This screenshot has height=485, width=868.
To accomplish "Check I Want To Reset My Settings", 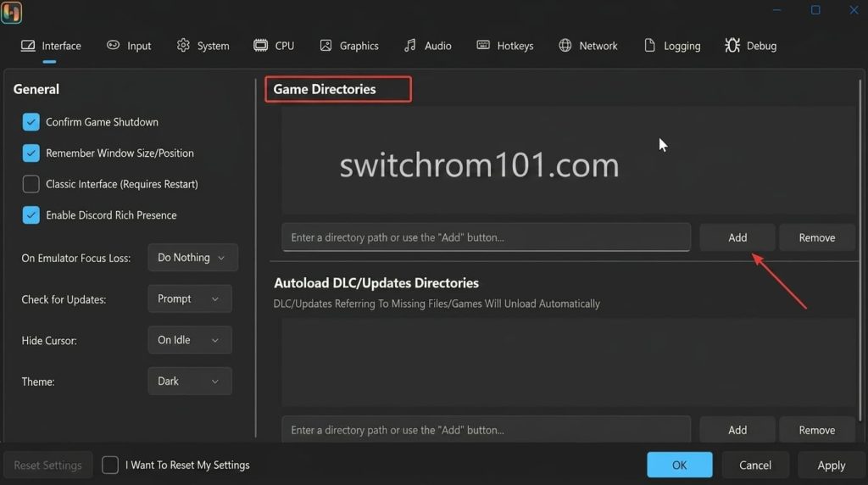I will click(x=110, y=465).
